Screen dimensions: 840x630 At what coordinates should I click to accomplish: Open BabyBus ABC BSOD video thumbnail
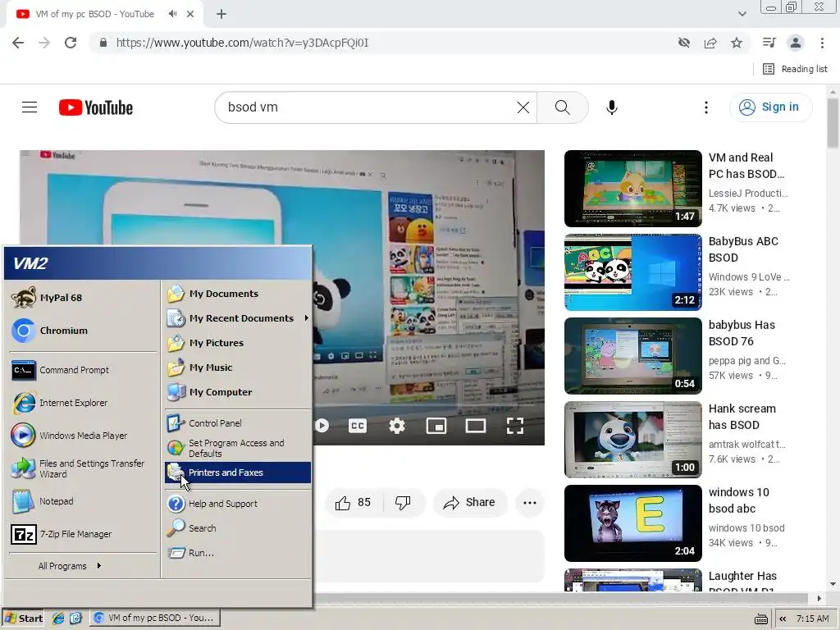click(x=632, y=272)
